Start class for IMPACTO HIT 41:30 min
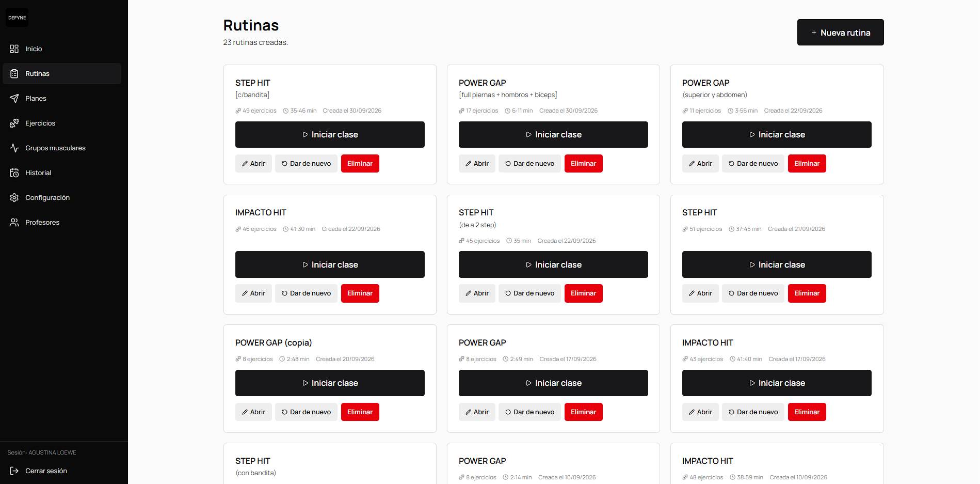This screenshot has height=484, width=980. coord(330,264)
